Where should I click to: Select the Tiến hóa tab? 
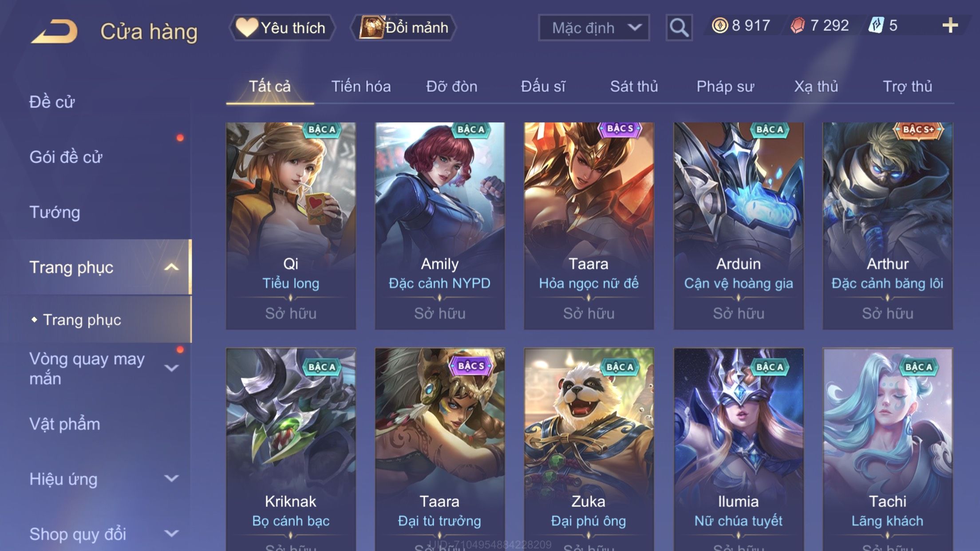[361, 86]
